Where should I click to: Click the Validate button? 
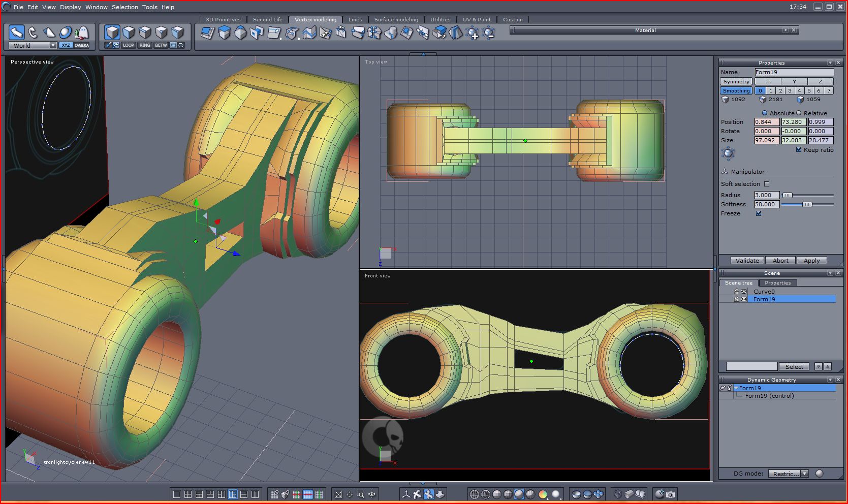point(747,260)
